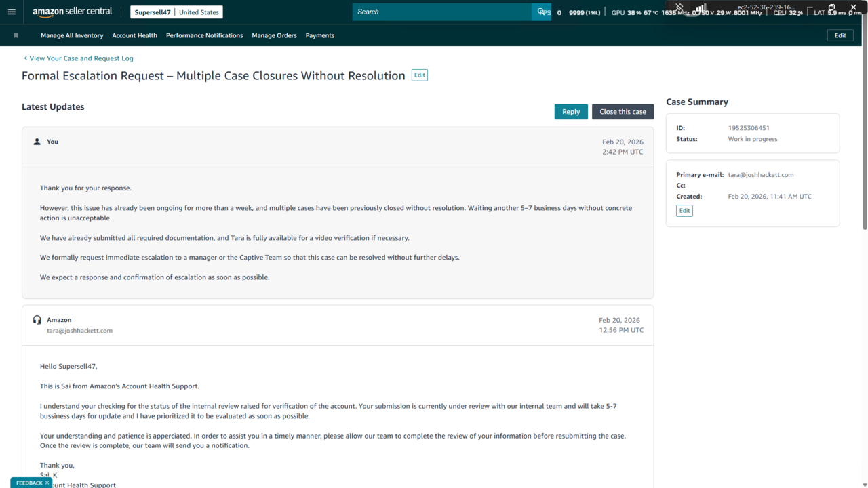This screenshot has width=868, height=488.
Task: Go to Account Health
Action: [135, 35]
